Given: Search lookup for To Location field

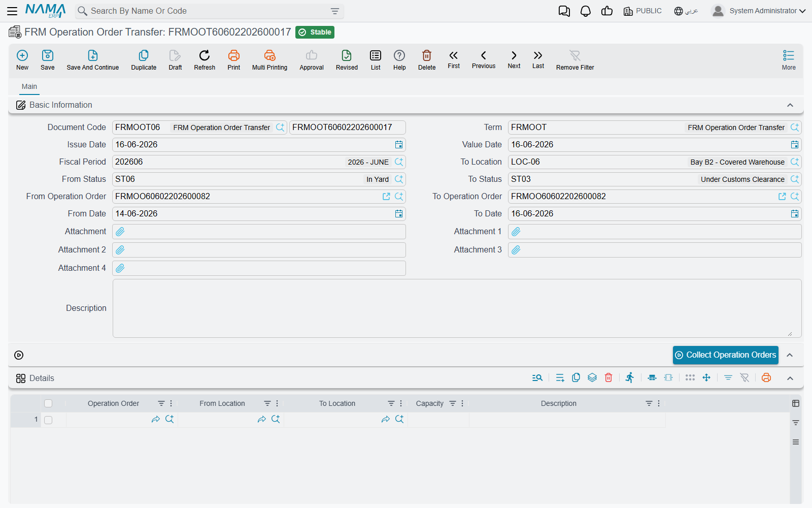Looking at the screenshot, I should (795, 162).
